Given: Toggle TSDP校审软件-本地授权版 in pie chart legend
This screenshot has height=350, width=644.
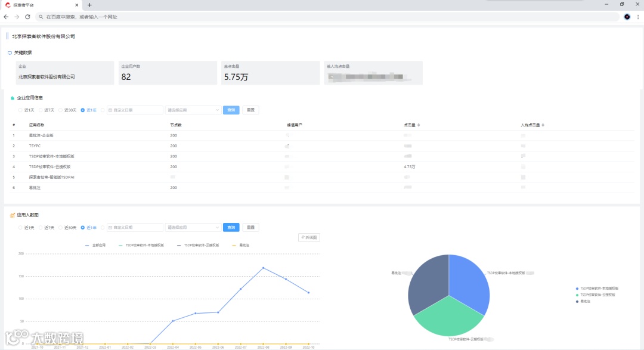Looking at the screenshot, I should 597,289.
